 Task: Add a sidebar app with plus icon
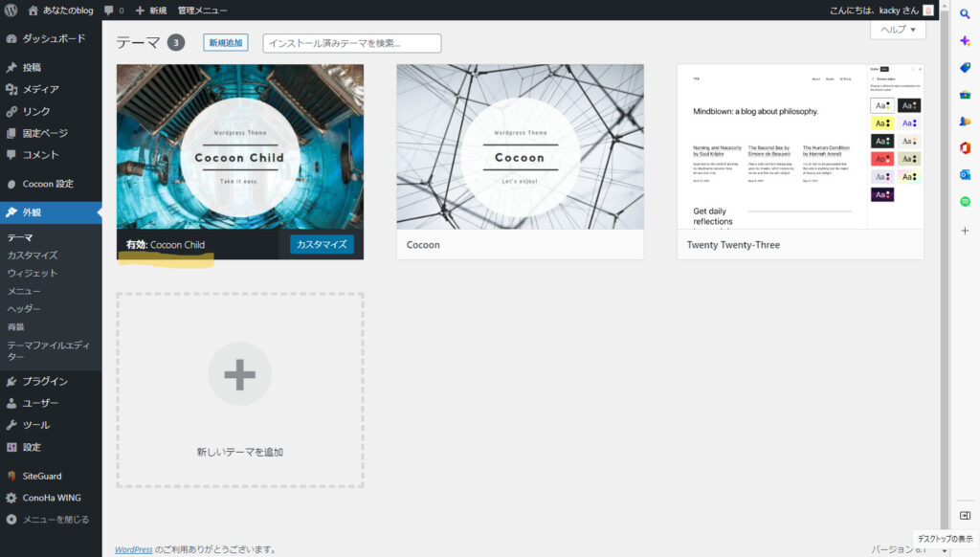(x=965, y=231)
